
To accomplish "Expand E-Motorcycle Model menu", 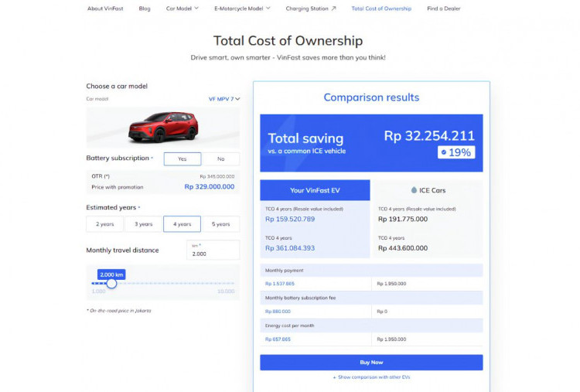I will click(242, 9).
